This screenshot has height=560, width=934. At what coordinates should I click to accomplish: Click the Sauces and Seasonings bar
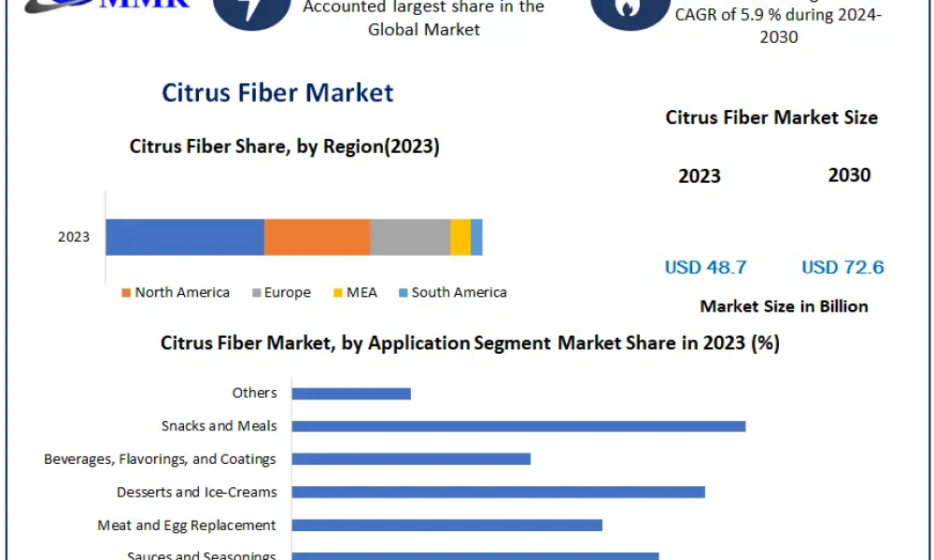475,556
